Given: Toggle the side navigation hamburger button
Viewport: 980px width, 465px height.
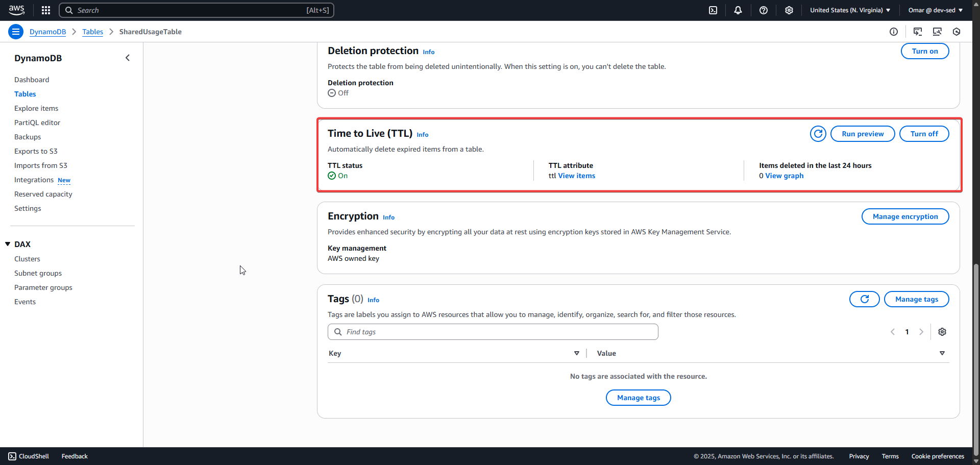Looking at the screenshot, I should point(16,32).
